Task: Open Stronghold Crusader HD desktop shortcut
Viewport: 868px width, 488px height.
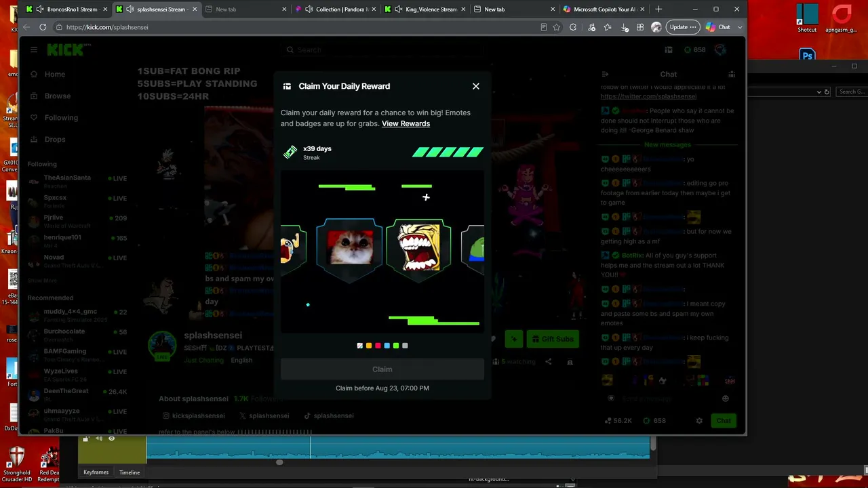Action: click(16, 464)
